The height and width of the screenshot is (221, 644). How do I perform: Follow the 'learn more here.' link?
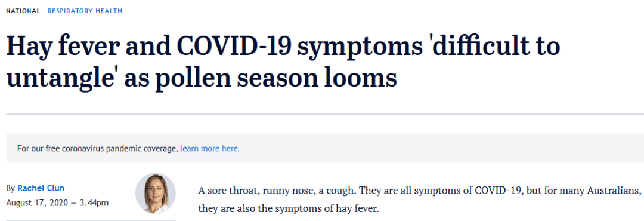(x=210, y=148)
